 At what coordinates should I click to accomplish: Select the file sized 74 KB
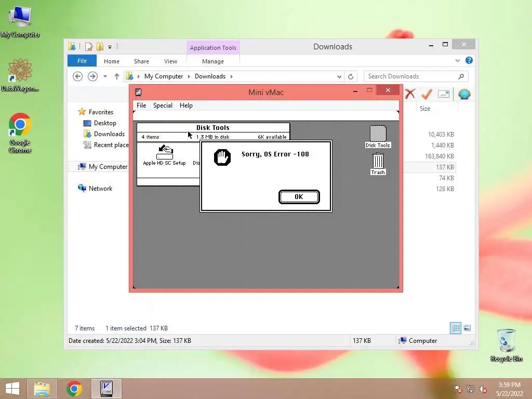click(446, 178)
